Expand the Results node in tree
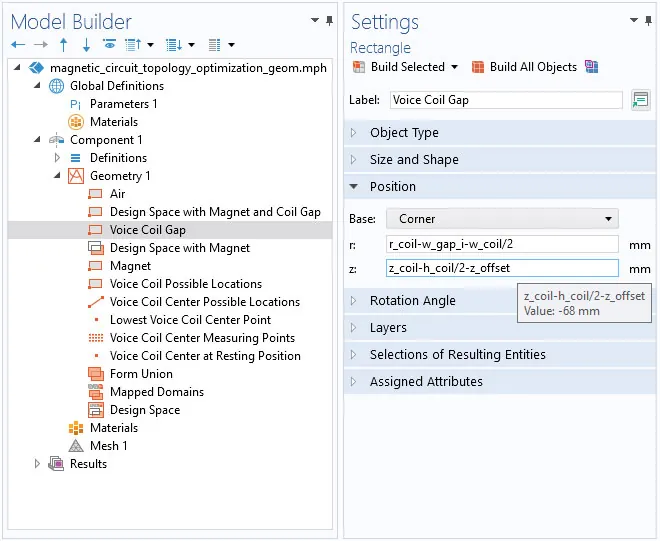The image size is (660, 541). pyautogui.click(x=38, y=464)
